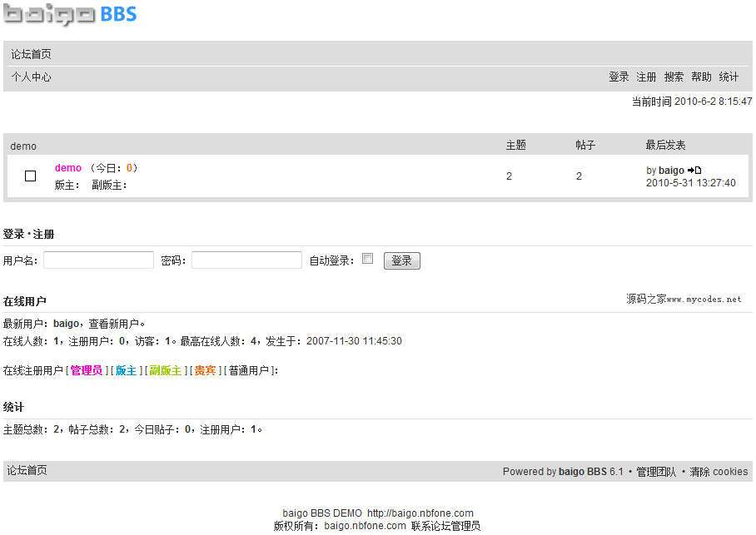The width and height of the screenshot is (756, 535).
Task: Open the 注册 registration page
Action: coord(646,77)
